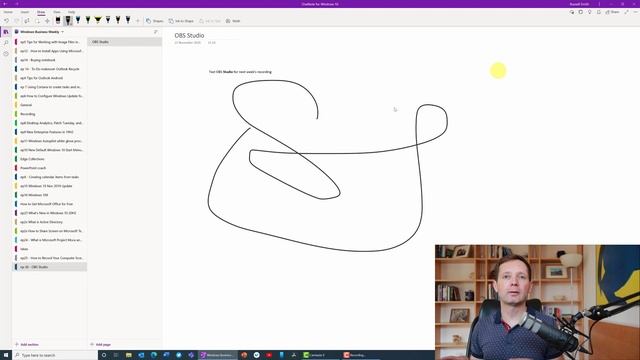Click the page date under the title
640x360 pixels.
pyautogui.click(x=188, y=42)
